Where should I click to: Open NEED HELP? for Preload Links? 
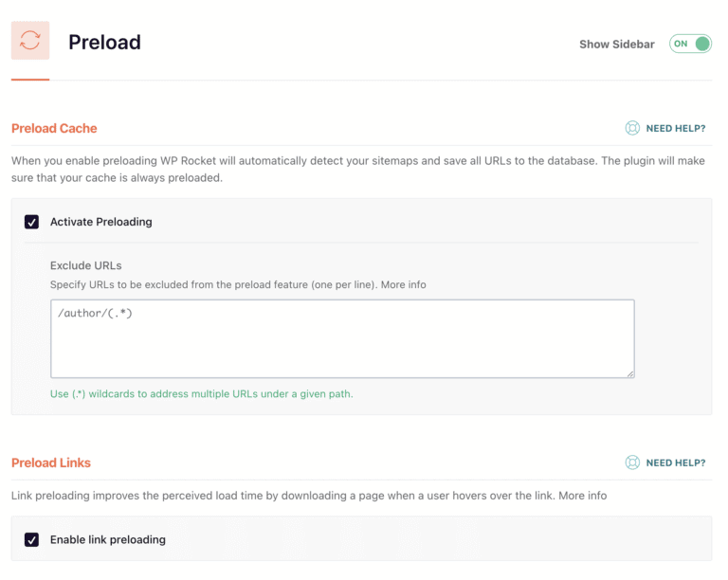pos(676,463)
